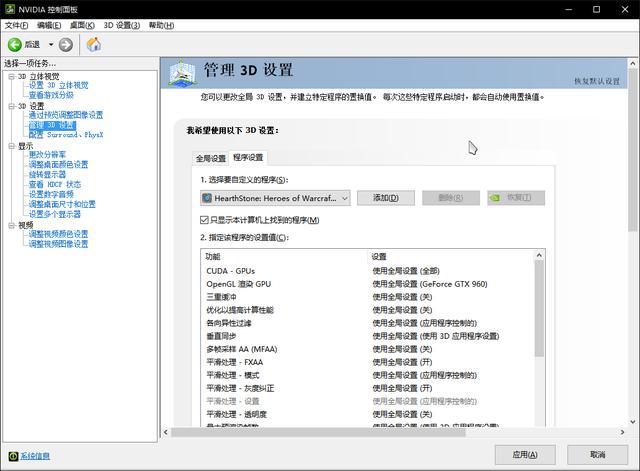This screenshot has height=471, width=640.
Task: Click the 添加(D) button
Action: coord(386,198)
